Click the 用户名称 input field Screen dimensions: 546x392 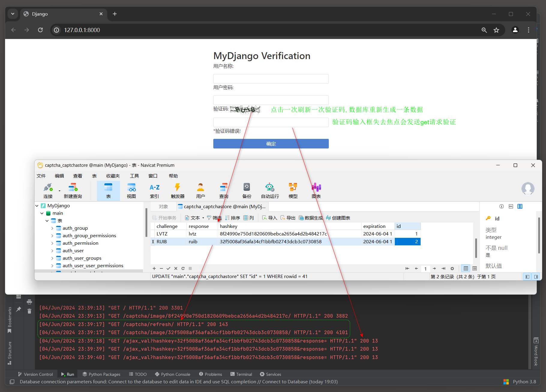[x=271, y=79]
